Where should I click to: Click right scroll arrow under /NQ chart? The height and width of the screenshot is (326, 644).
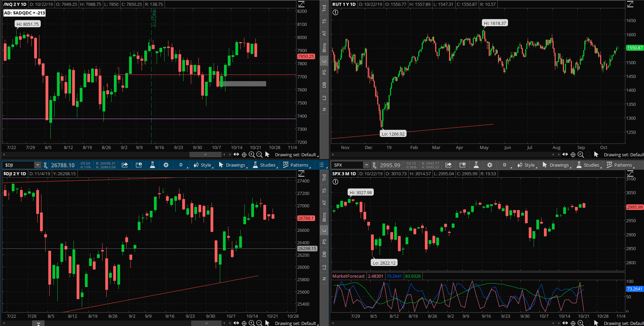pos(230,155)
